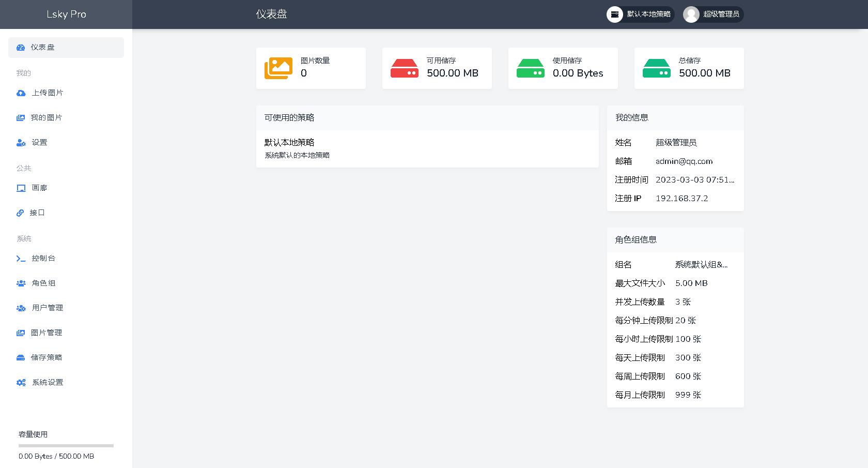Click the admin@qq.com email text
868x468 pixels.
pos(683,161)
